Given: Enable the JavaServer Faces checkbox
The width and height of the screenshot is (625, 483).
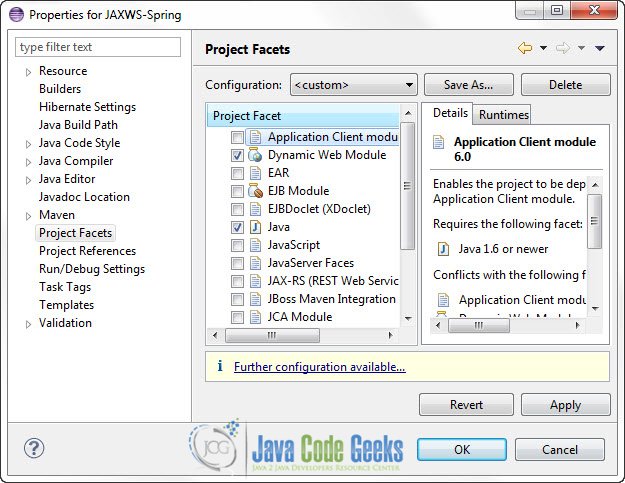Looking at the screenshot, I should [237, 263].
